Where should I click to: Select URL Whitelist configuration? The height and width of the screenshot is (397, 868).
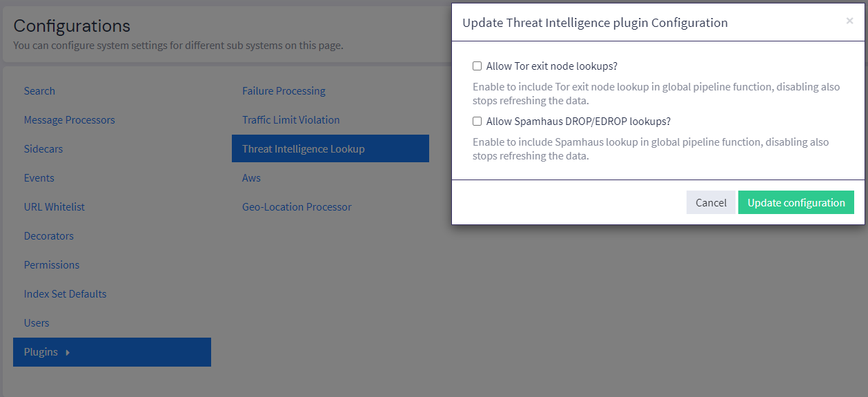click(x=54, y=207)
